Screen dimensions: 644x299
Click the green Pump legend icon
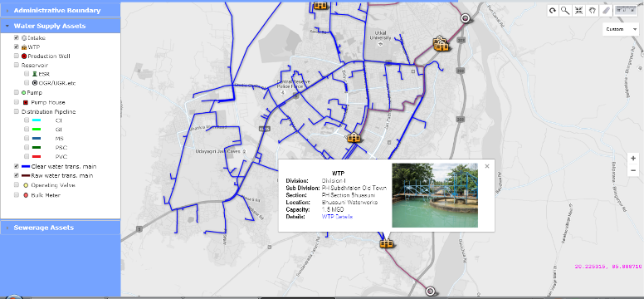(24, 92)
